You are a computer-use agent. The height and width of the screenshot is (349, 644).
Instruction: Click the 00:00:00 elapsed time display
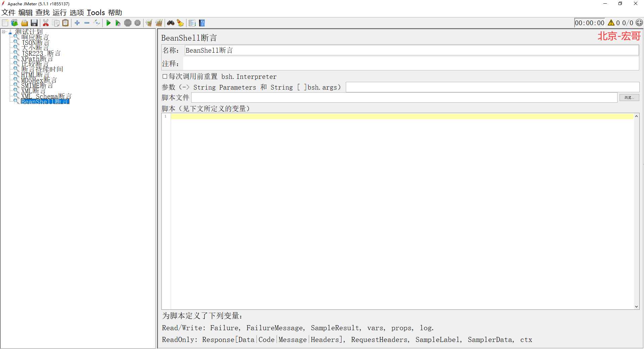[x=590, y=23]
